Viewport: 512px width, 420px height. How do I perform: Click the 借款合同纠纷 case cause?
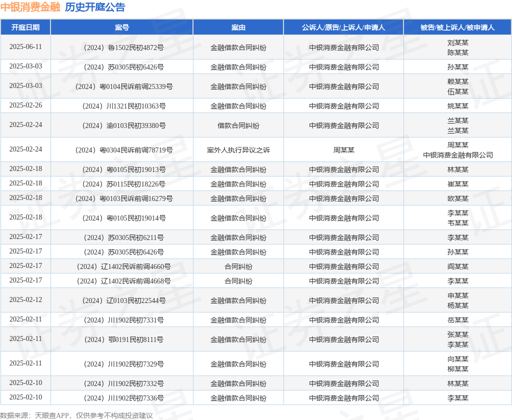click(238, 125)
